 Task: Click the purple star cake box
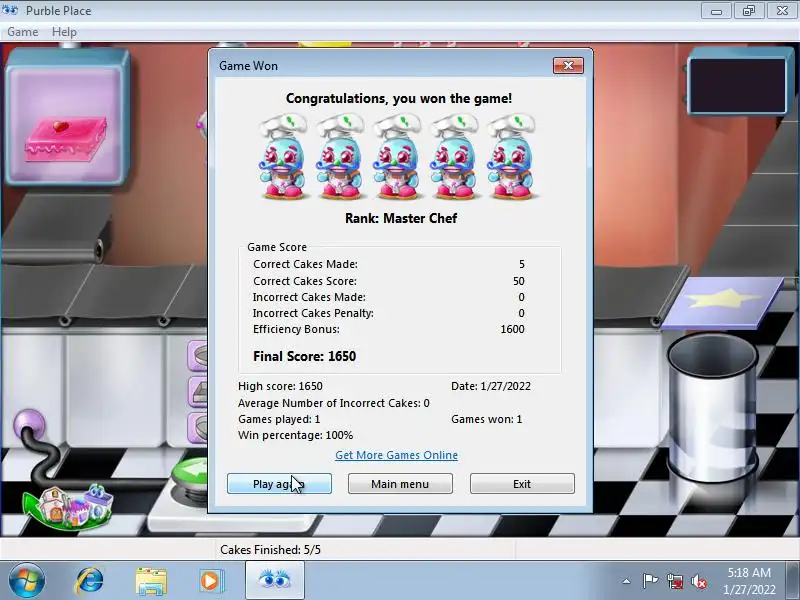[722, 303]
